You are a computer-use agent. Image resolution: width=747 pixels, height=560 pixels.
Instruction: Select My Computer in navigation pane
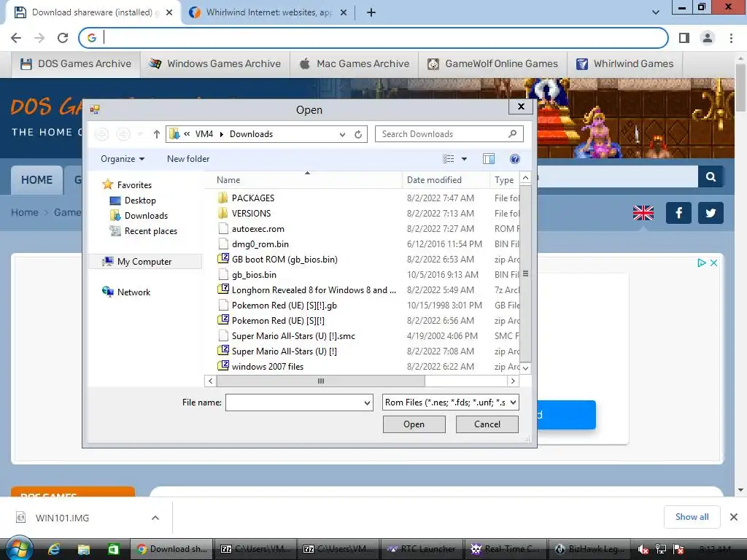tap(144, 262)
